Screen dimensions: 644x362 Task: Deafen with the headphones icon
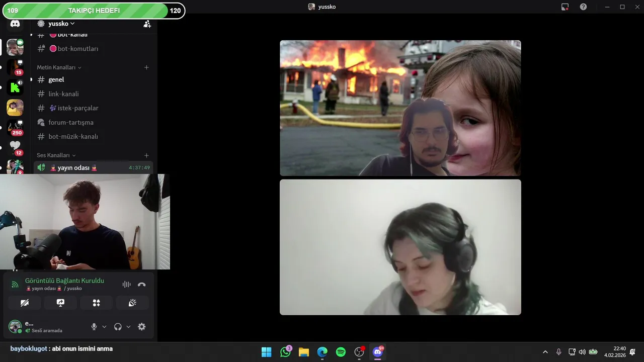[x=118, y=326]
